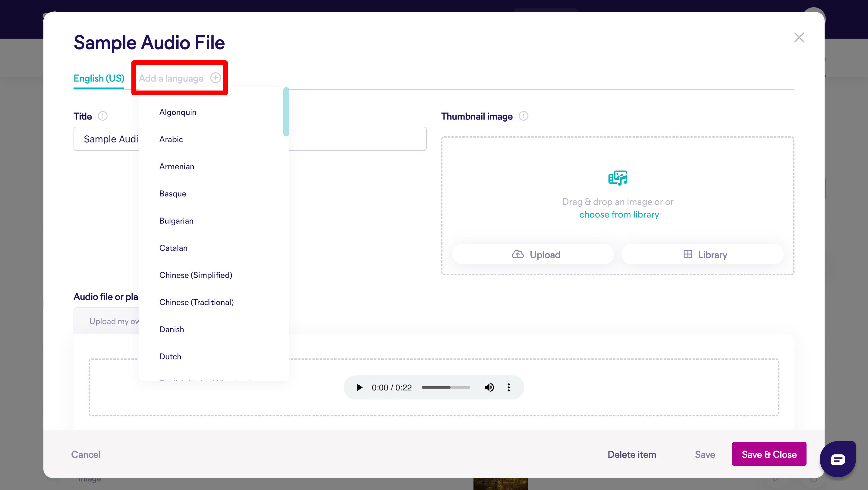The image size is (868, 490).
Task: Select Basque from the language list
Action: click(x=172, y=194)
